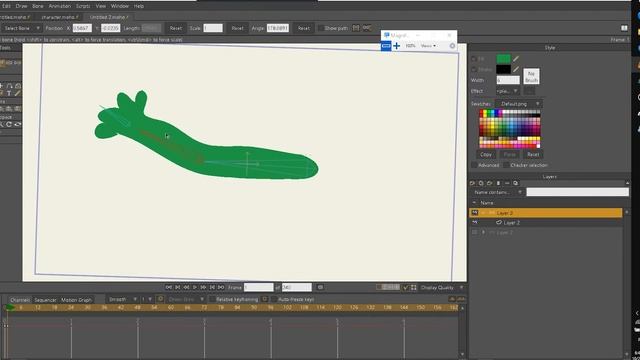Toggle the Fill checkbox in Style
Screen dimensions: 640x360
[x=473, y=59]
